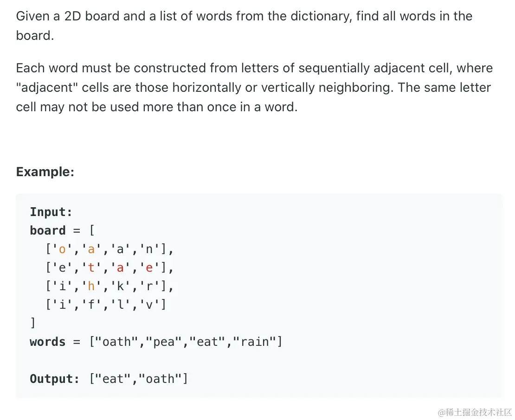The image size is (515, 420).
Task: Click the 'v' in last board row
Action: pyautogui.click(x=149, y=305)
